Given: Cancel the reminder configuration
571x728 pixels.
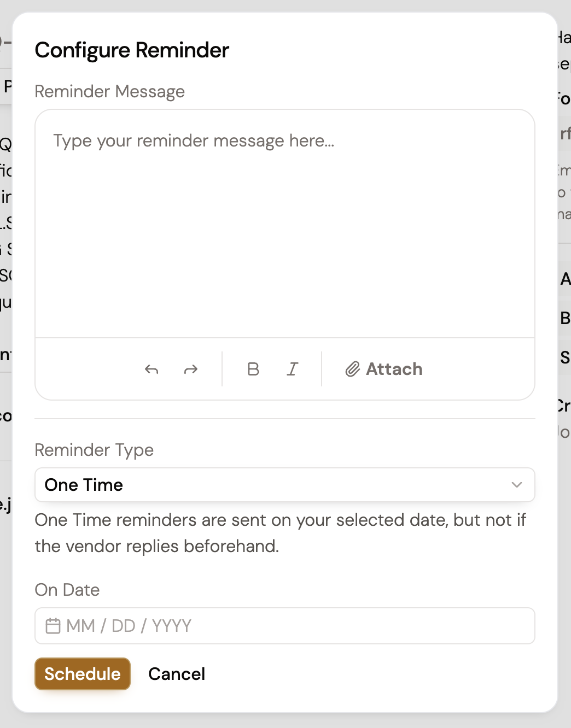Looking at the screenshot, I should [x=177, y=674].
